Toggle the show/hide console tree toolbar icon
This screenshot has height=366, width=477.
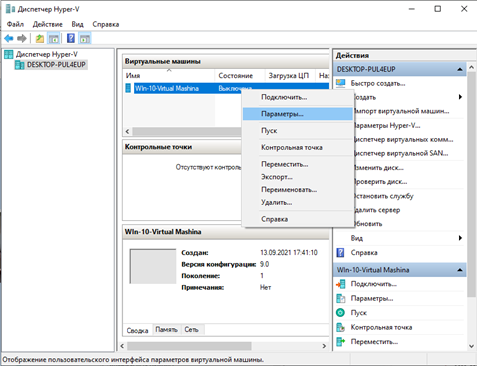[54, 39]
